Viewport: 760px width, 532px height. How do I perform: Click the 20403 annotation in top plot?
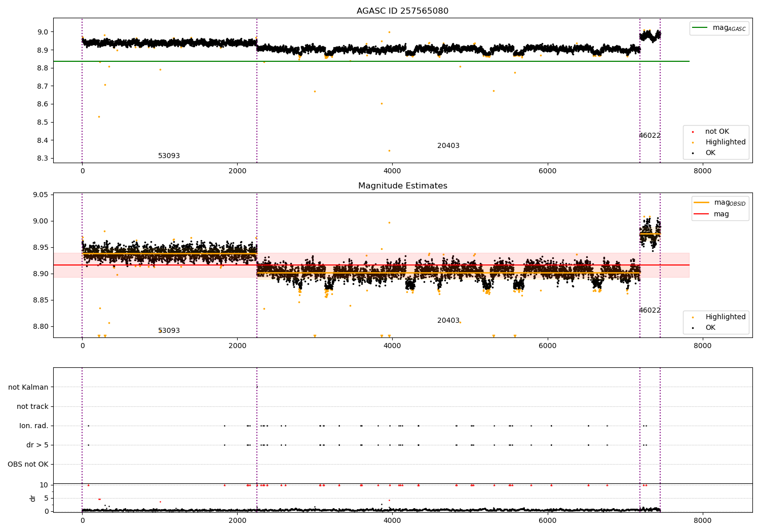pyautogui.click(x=448, y=146)
